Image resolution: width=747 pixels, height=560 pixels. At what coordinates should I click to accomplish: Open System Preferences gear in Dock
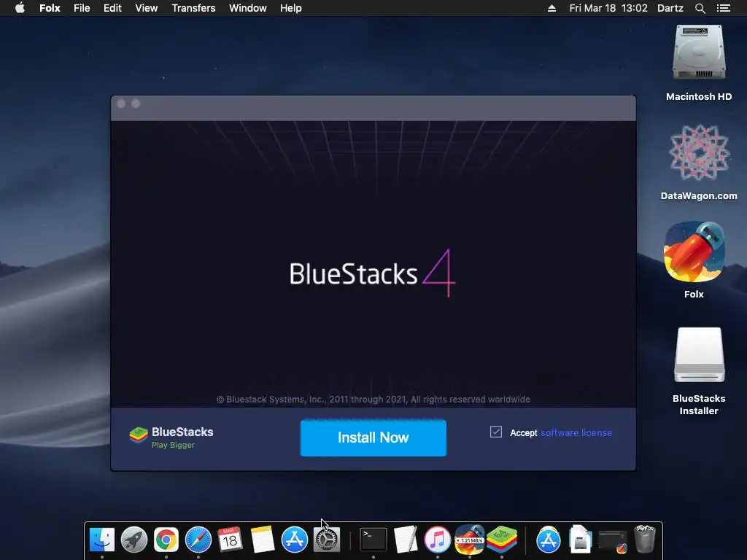pyautogui.click(x=326, y=540)
